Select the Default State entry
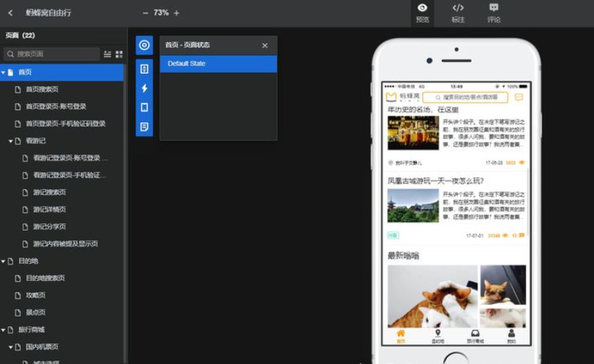Viewport: 594px width, 364px height. [x=218, y=63]
